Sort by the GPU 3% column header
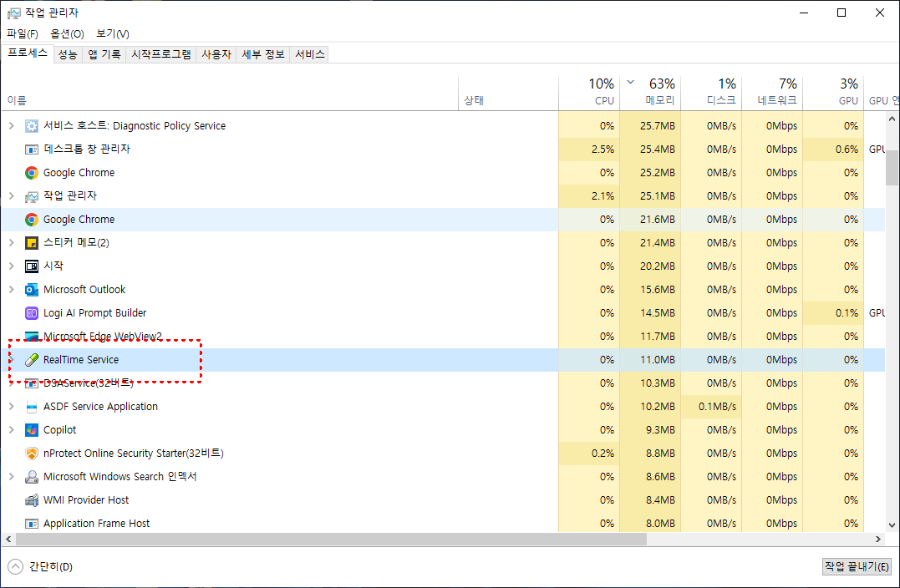Viewport: 900px width, 588px height. point(833,92)
